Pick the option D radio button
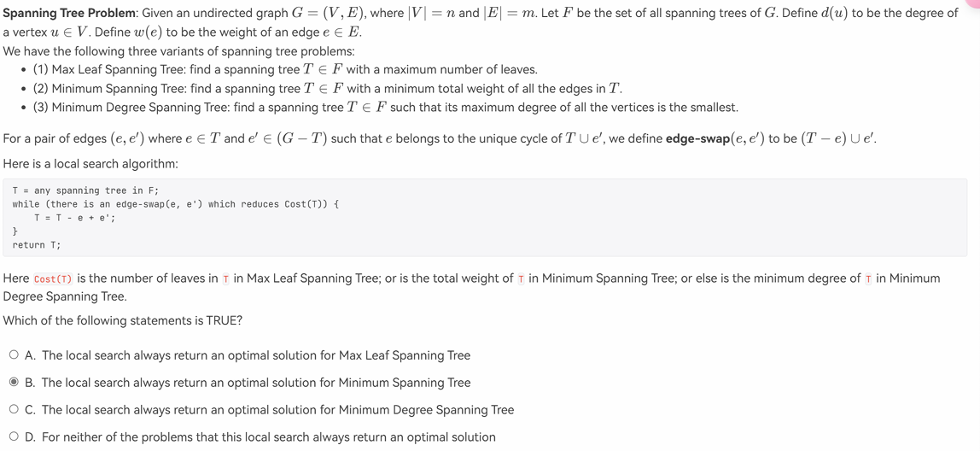Image resolution: width=980 pixels, height=451 pixels. [x=14, y=437]
